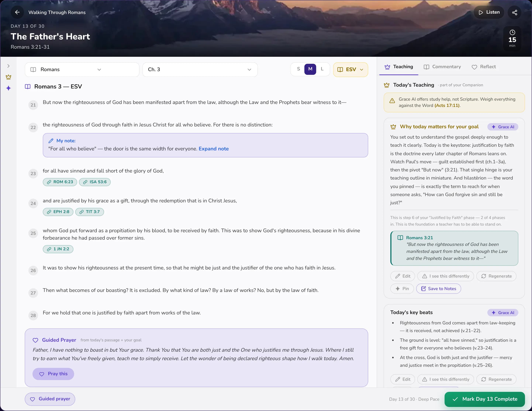Viewport: 532px width, 411px height.
Task: Switch to the Teaching tab
Action: pos(399,67)
